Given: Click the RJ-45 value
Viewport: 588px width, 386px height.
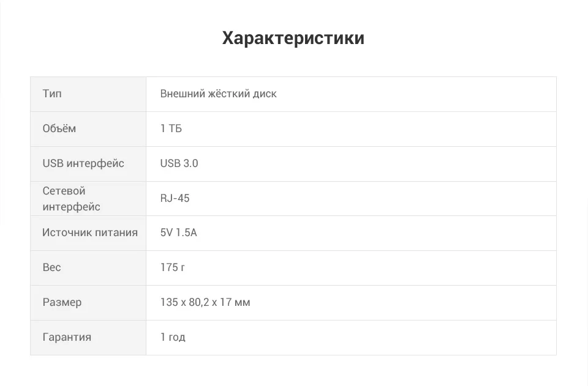Looking at the screenshot, I should (175, 198).
